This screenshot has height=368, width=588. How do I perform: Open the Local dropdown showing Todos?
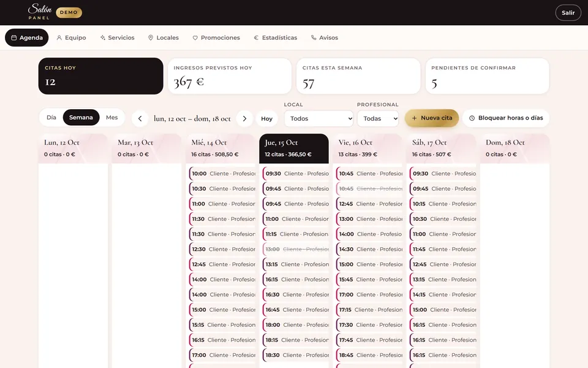[318, 118]
